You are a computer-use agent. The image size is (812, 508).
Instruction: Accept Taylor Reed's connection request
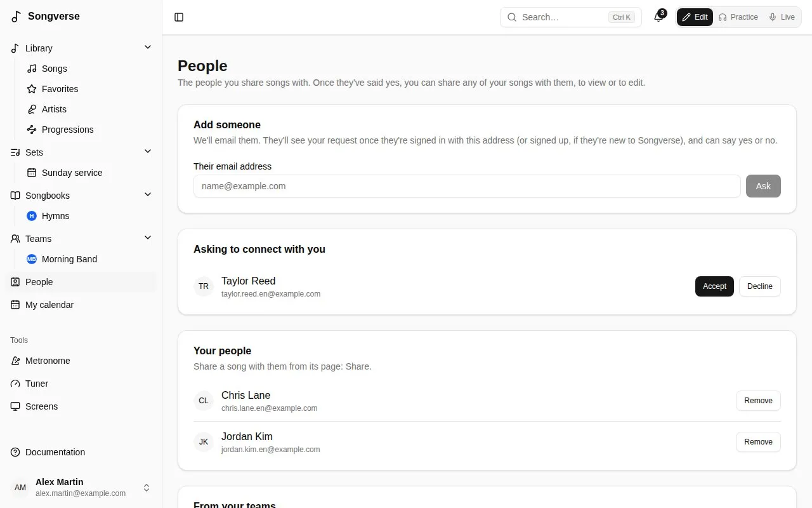[714, 286]
